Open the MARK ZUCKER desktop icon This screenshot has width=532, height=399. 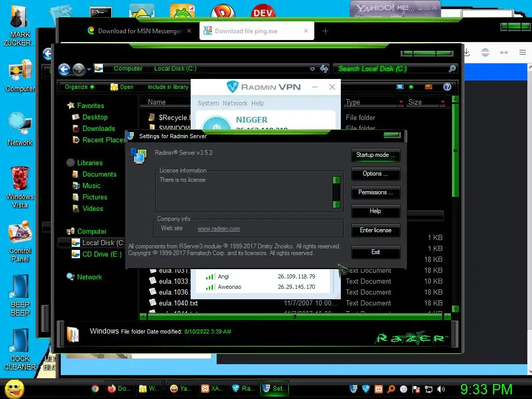coord(19,25)
